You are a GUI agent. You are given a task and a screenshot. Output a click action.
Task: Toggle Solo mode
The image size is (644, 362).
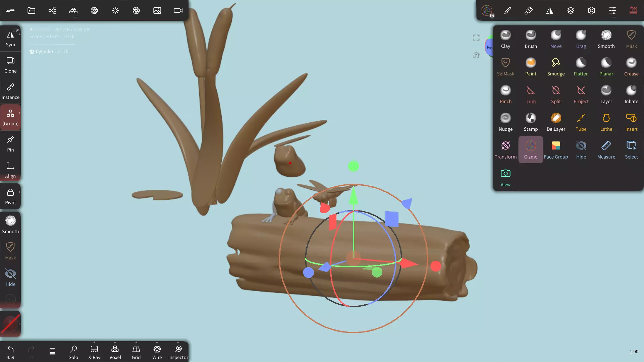(x=73, y=352)
